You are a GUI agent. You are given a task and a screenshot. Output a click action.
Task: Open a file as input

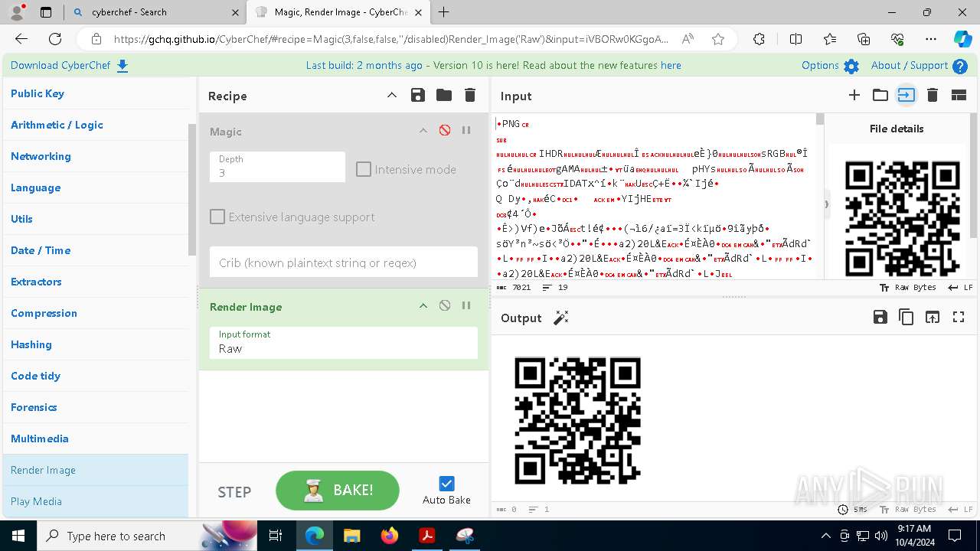(x=906, y=96)
